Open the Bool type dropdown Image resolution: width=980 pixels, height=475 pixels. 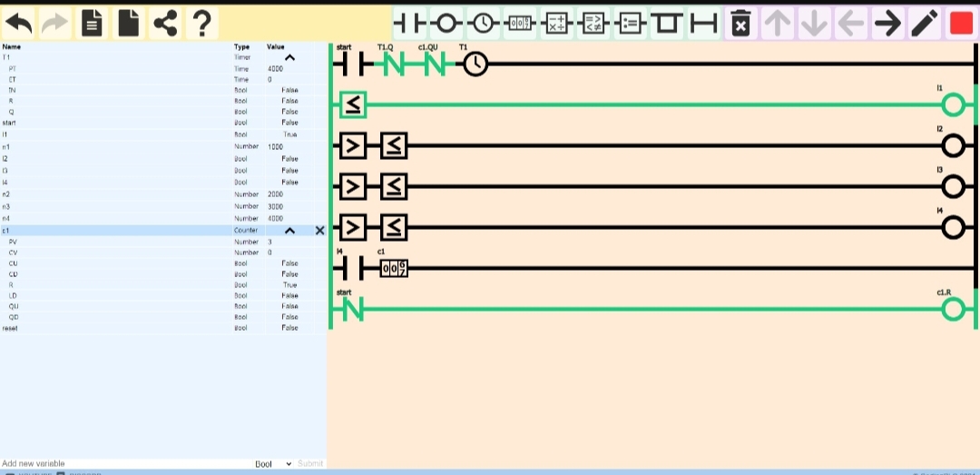point(272,463)
